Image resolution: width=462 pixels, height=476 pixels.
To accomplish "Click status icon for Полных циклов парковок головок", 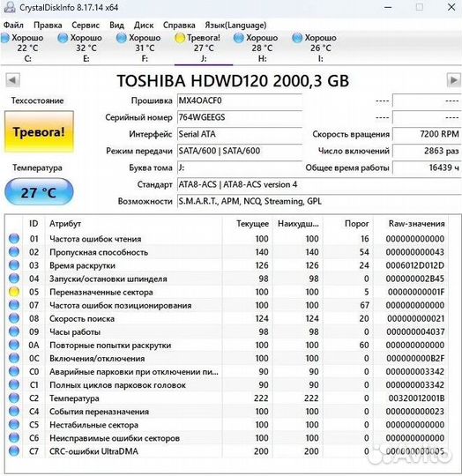I will pos(14,384).
